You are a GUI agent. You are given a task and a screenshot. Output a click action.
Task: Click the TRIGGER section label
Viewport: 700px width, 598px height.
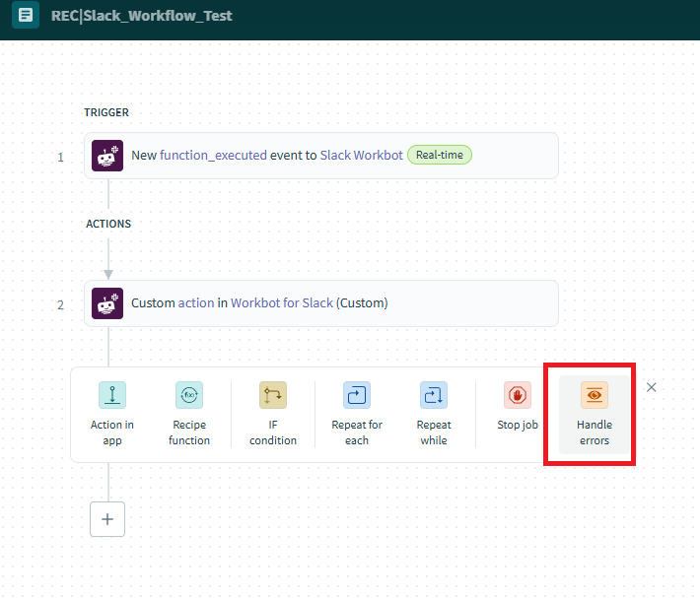[106, 112]
